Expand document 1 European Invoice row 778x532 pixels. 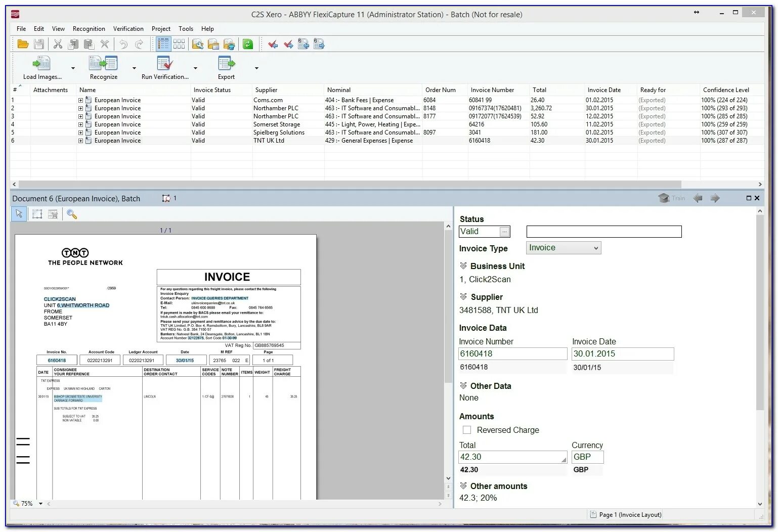(80, 100)
